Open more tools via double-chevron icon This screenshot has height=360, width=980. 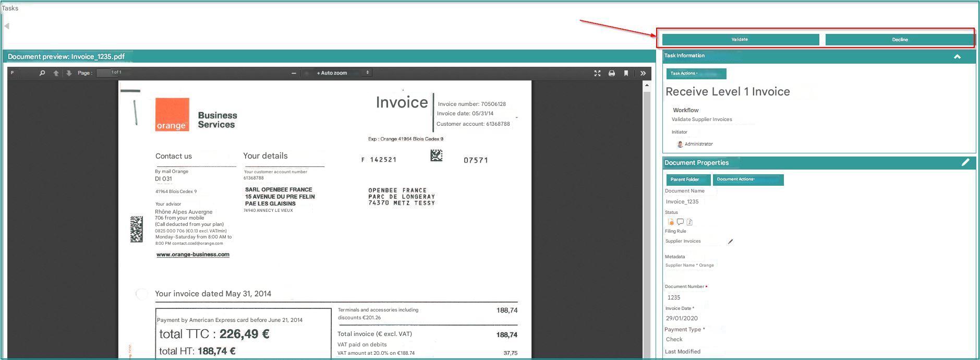click(643, 73)
